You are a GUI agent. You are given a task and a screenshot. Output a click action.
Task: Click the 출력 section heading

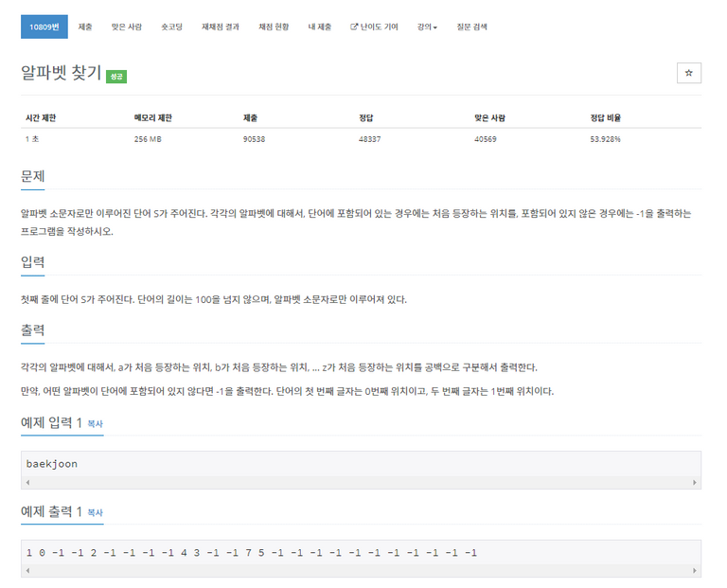[x=32, y=330]
